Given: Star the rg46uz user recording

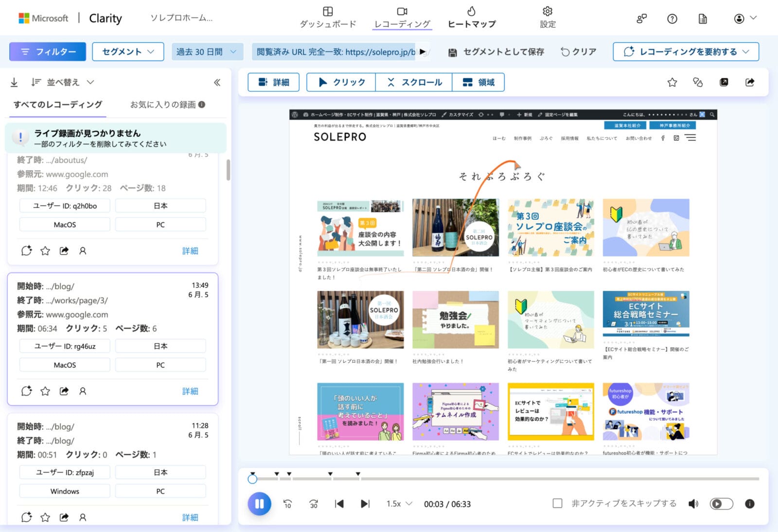Looking at the screenshot, I should pos(45,391).
